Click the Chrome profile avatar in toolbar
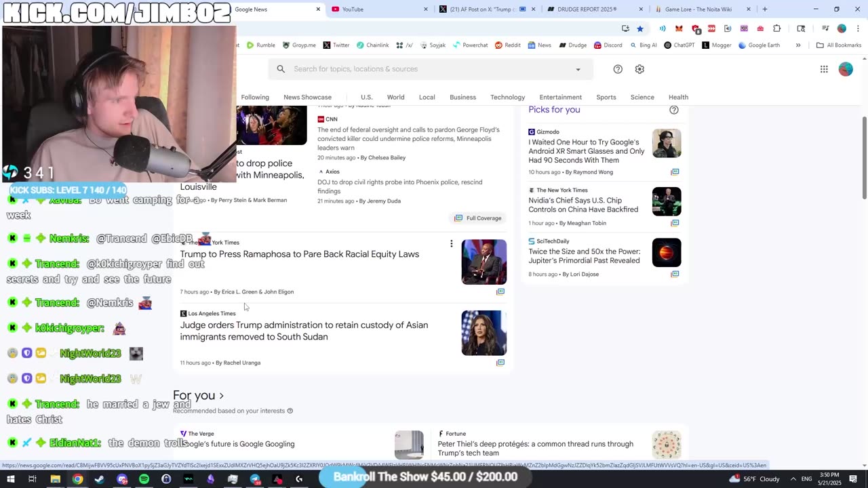This screenshot has width=868, height=488. [842, 28]
